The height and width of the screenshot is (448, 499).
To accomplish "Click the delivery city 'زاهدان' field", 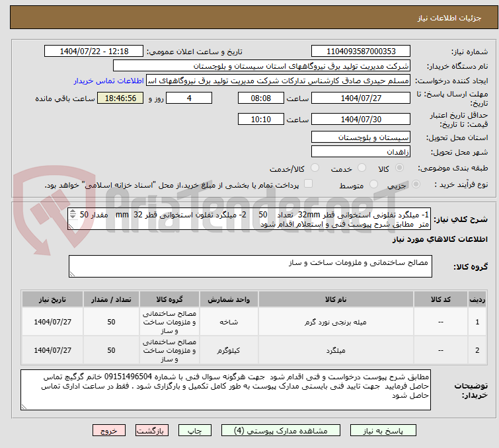I will [361, 151].
